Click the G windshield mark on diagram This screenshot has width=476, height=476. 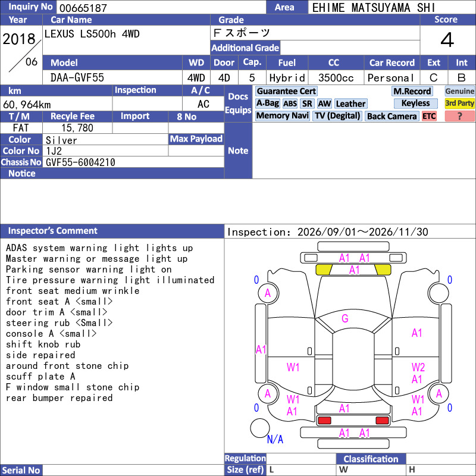pyautogui.click(x=345, y=318)
